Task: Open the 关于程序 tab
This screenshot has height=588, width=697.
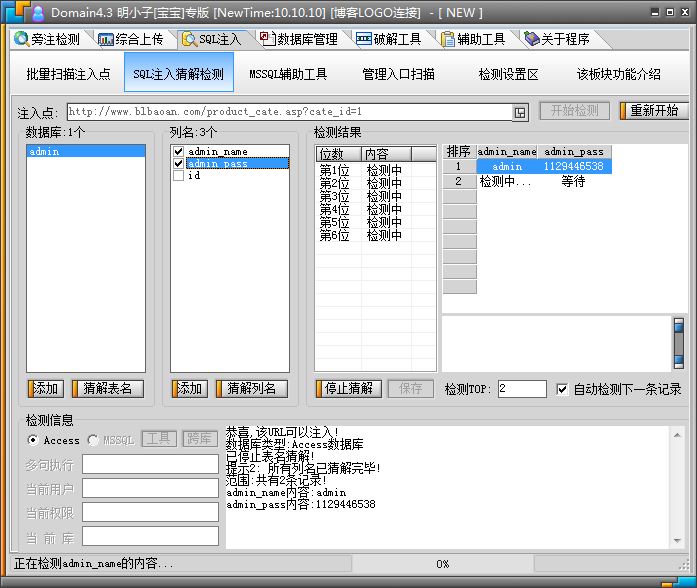Action: pyautogui.click(x=558, y=39)
